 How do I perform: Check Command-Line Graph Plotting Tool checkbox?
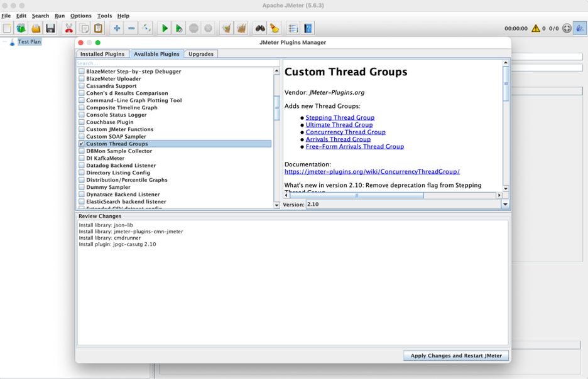(x=82, y=100)
